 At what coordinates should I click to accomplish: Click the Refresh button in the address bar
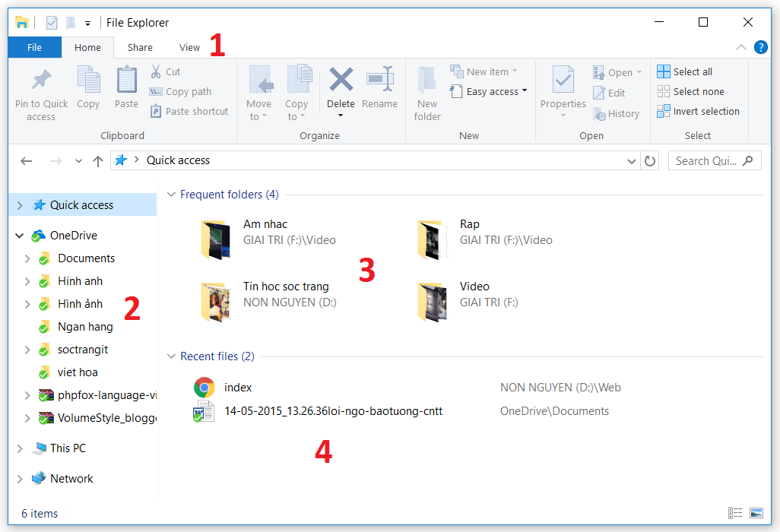pos(651,160)
